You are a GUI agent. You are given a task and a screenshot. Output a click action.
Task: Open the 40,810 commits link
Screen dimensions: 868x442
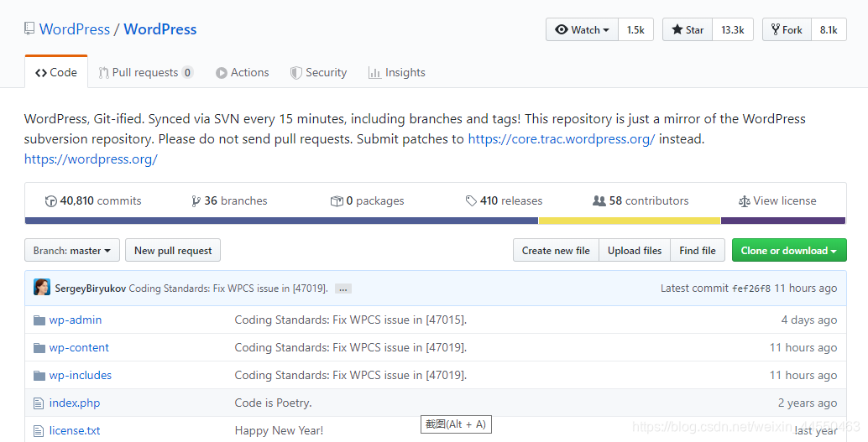(x=93, y=200)
